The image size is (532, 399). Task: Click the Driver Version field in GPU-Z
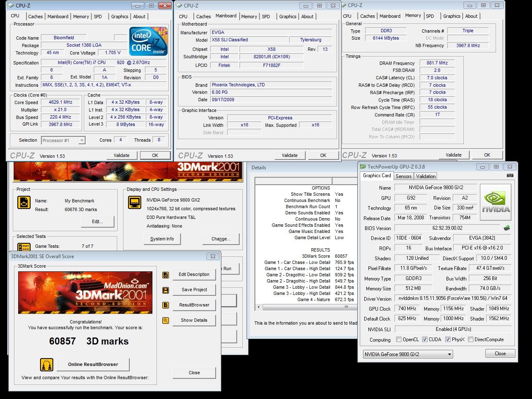point(453,298)
